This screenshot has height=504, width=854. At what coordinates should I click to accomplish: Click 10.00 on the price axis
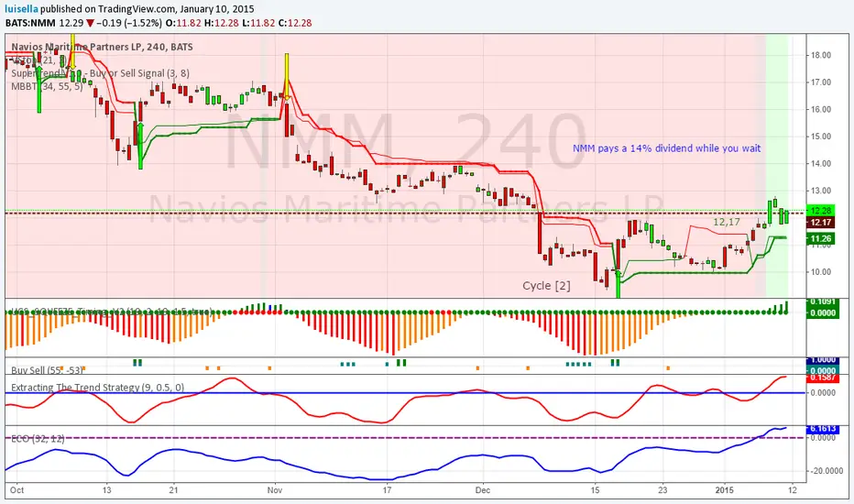tap(821, 272)
